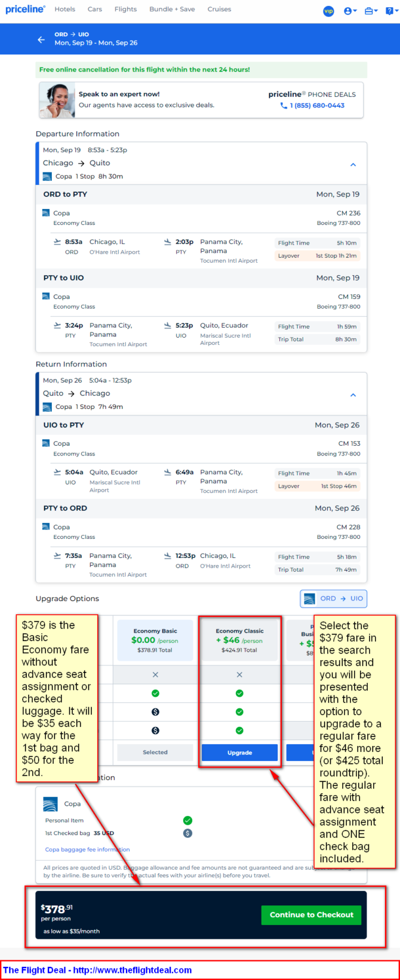Click Continue to Checkout button

coord(311,915)
